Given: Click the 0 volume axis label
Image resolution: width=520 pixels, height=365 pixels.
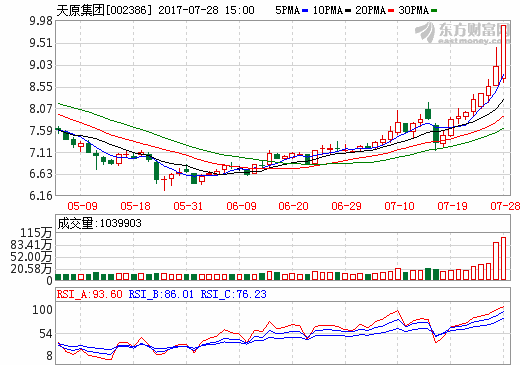Looking at the screenshot, I should pyautogui.click(x=49, y=281).
